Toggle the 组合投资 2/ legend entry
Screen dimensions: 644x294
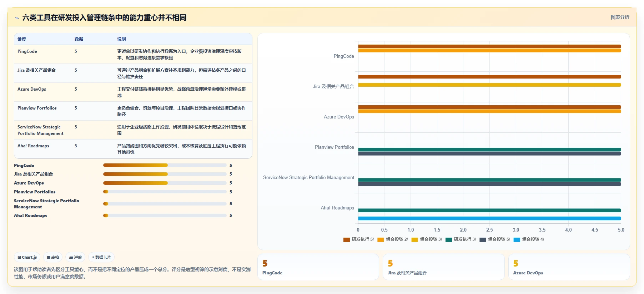click(x=393, y=239)
